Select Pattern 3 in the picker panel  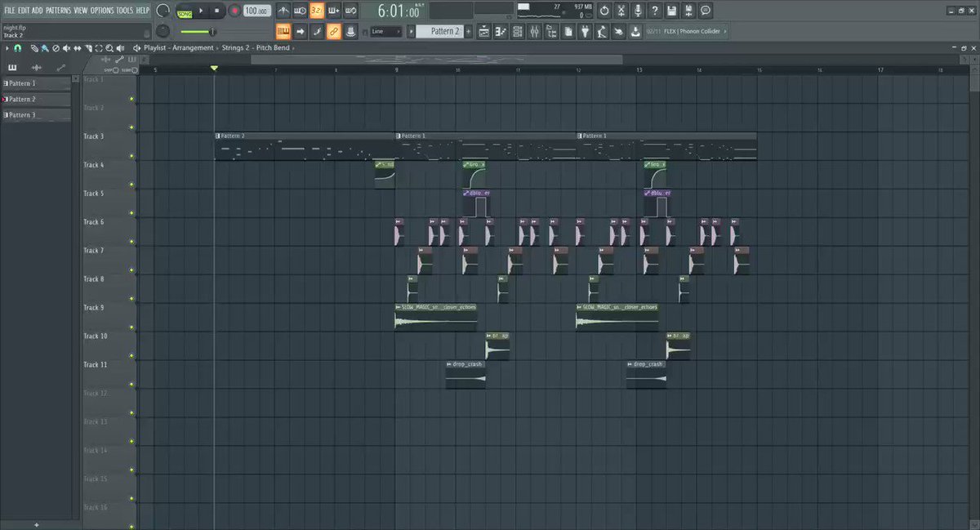pyautogui.click(x=35, y=115)
